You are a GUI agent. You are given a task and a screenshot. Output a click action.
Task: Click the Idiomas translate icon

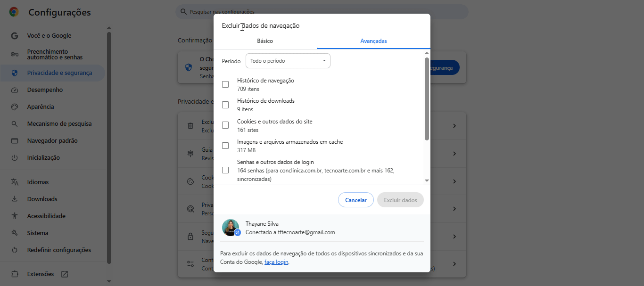[15, 182]
